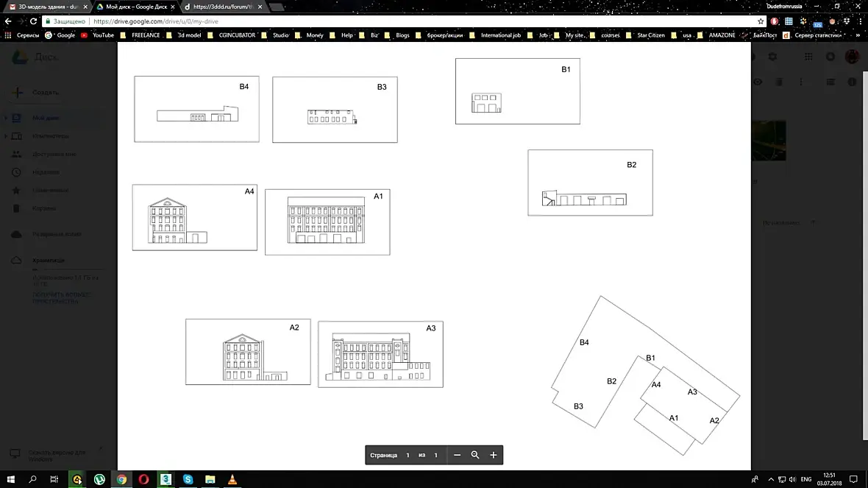868x488 pixels.
Task: Bookmark this page with the star icon
Action: click(761, 21)
